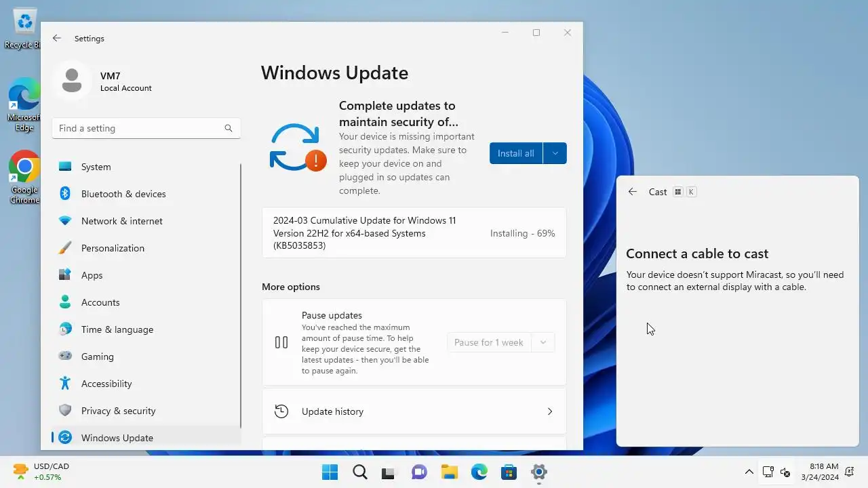Click the Update history clock icon

(x=281, y=411)
